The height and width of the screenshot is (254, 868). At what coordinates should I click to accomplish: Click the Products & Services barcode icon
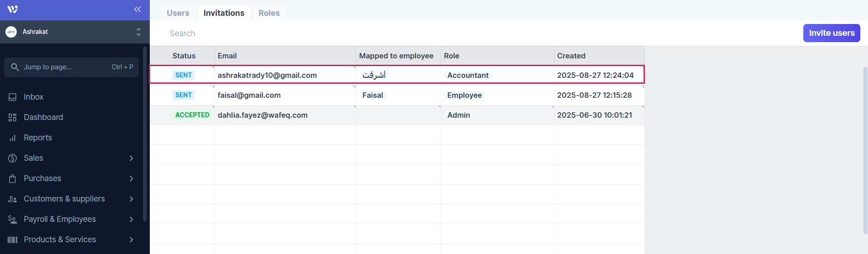(x=13, y=240)
